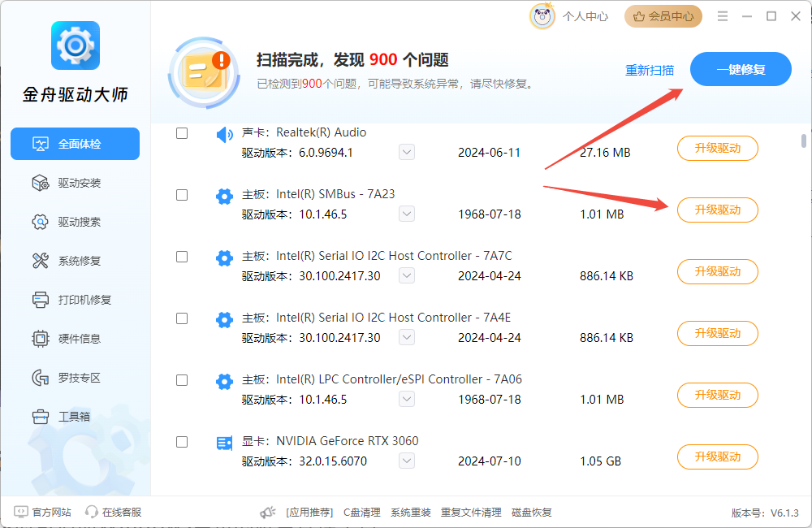The image size is (812, 528).
Task: Open the 磁盘恢复 recommended app
Action: pyautogui.click(x=531, y=513)
